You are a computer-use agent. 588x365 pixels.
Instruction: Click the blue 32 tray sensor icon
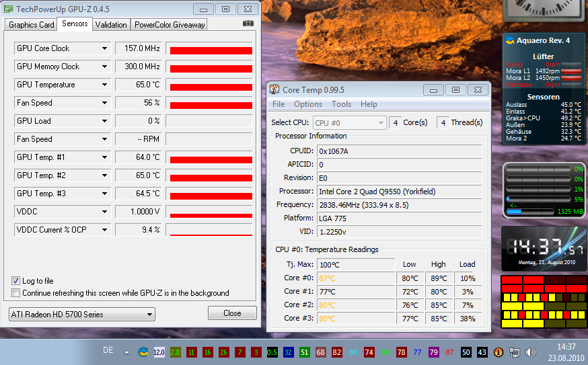(x=288, y=352)
